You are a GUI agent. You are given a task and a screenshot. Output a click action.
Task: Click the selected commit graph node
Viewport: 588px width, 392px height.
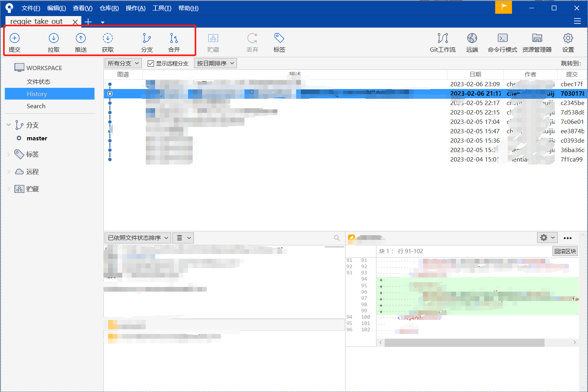(x=110, y=94)
